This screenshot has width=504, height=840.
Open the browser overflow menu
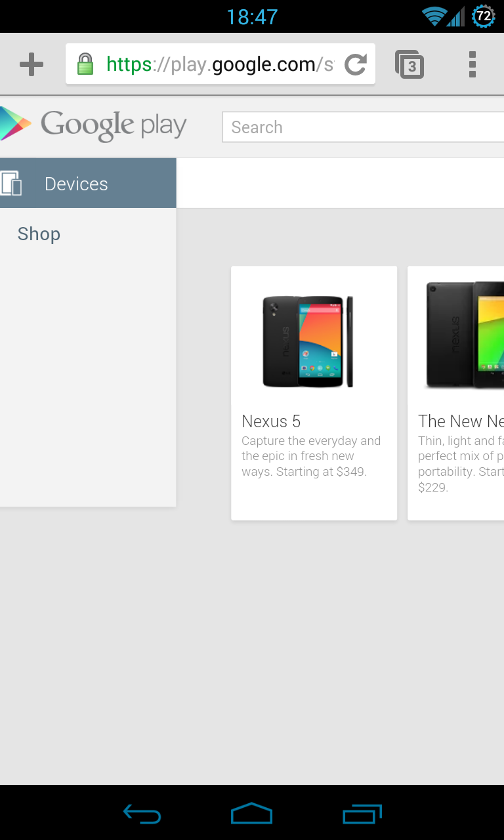(x=472, y=64)
